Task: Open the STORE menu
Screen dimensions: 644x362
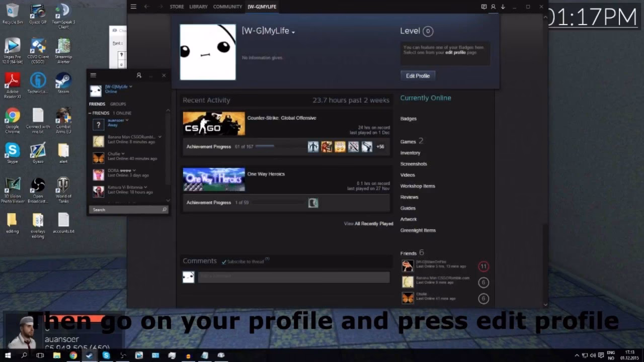Action: pyautogui.click(x=177, y=7)
